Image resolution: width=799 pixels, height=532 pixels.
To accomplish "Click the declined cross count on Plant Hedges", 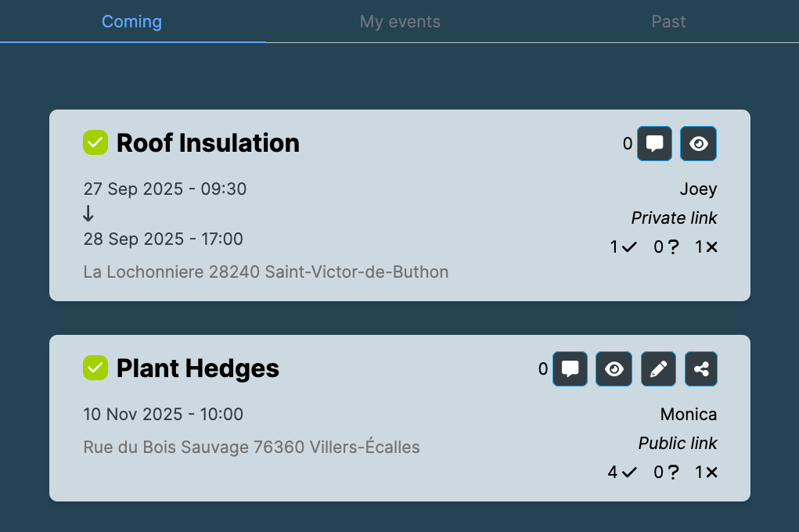I will (706, 473).
